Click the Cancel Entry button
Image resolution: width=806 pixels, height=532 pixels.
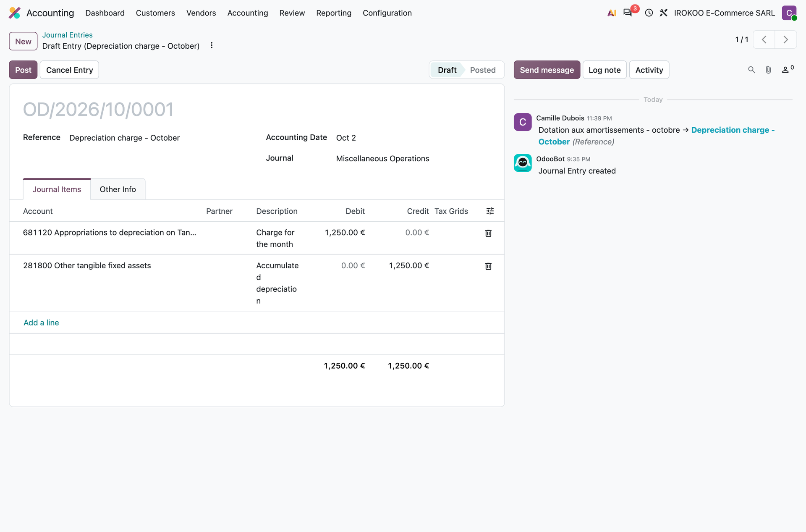pyautogui.click(x=69, y=70)
